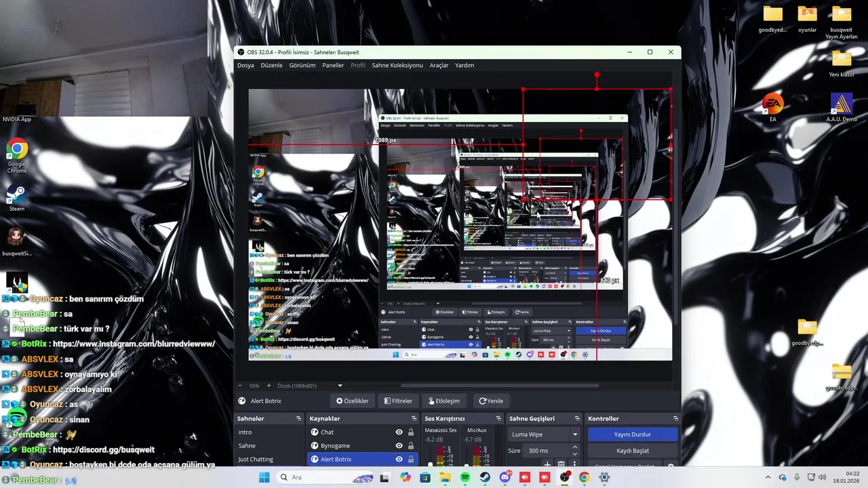Open Chrome from the taskbar
This screenshot has height=488, width=868.
(x=585, y=477)
